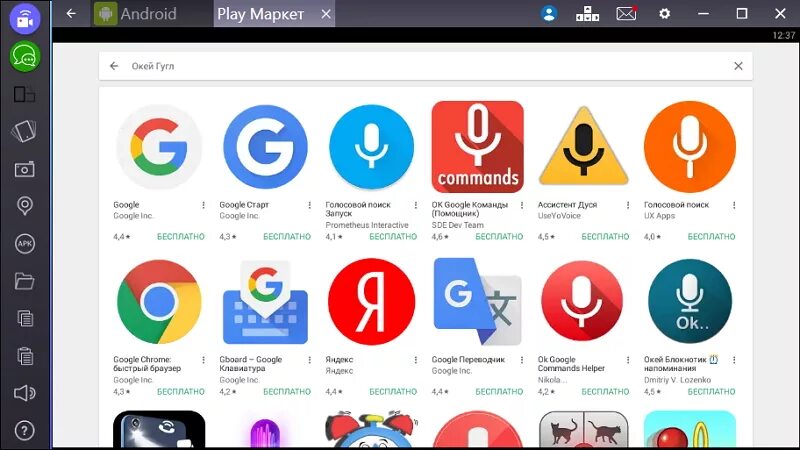The width and height of the screenshot is (800, 450).
Task: Switch to the Android tab
Action: click(136, 14)
